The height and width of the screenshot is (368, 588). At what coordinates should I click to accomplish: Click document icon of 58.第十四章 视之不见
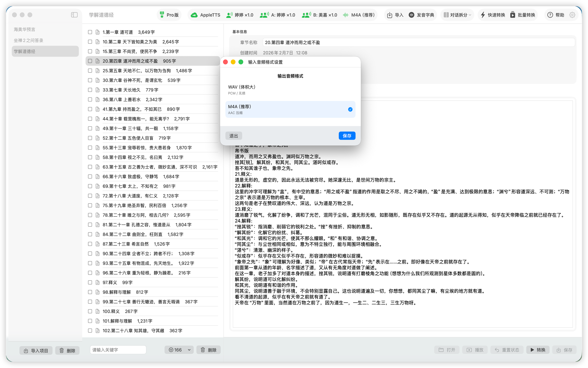click(x=98, y=157)
